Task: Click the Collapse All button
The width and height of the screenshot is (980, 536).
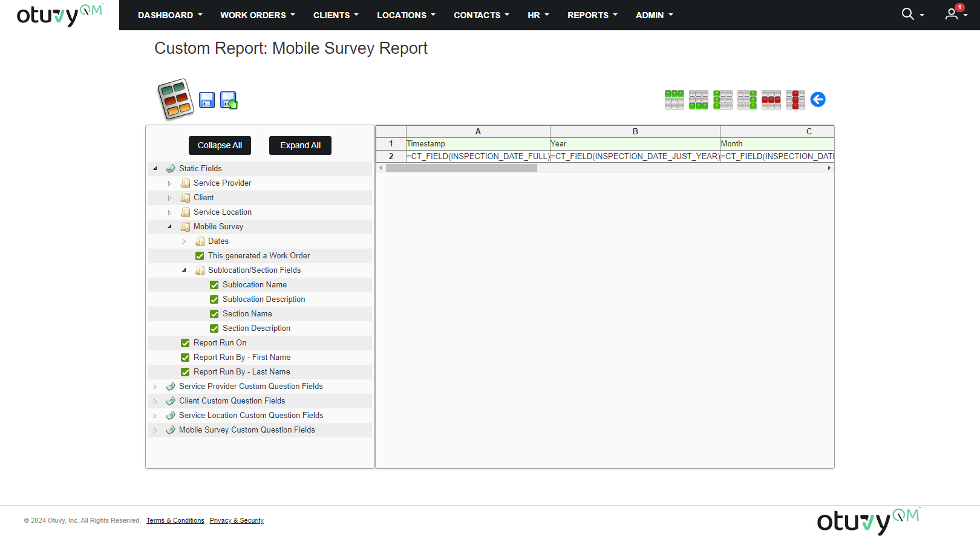Action: [220, 145]
